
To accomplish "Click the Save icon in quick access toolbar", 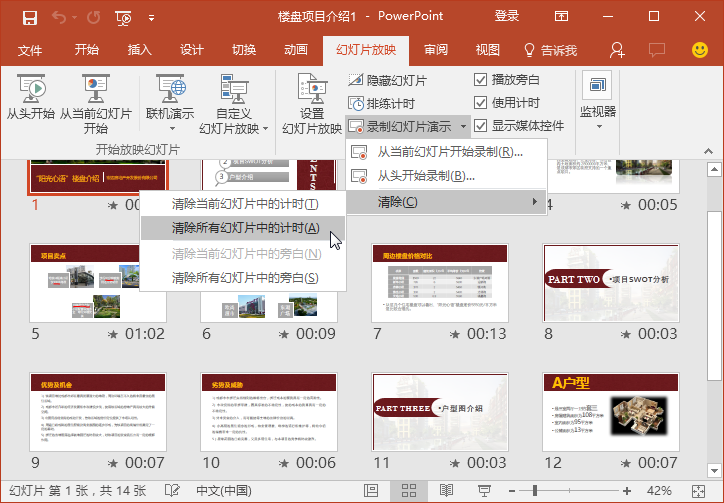I will pyautogui.click(x=30, y=18).
